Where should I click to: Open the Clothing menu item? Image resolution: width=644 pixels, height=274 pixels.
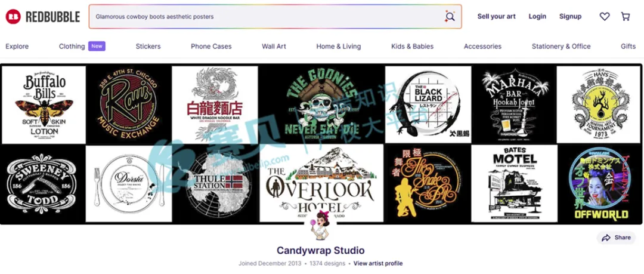(72, 47)
